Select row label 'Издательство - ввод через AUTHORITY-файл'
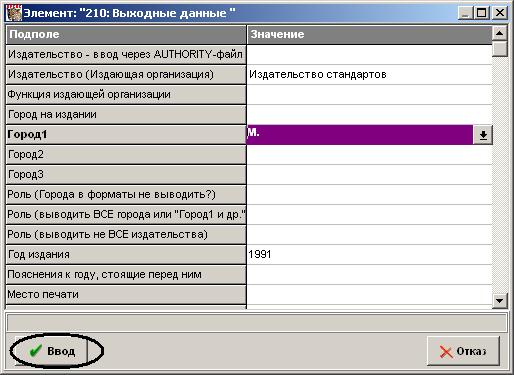514x375 pixels. pyautogui.click(x=126, y=55)
